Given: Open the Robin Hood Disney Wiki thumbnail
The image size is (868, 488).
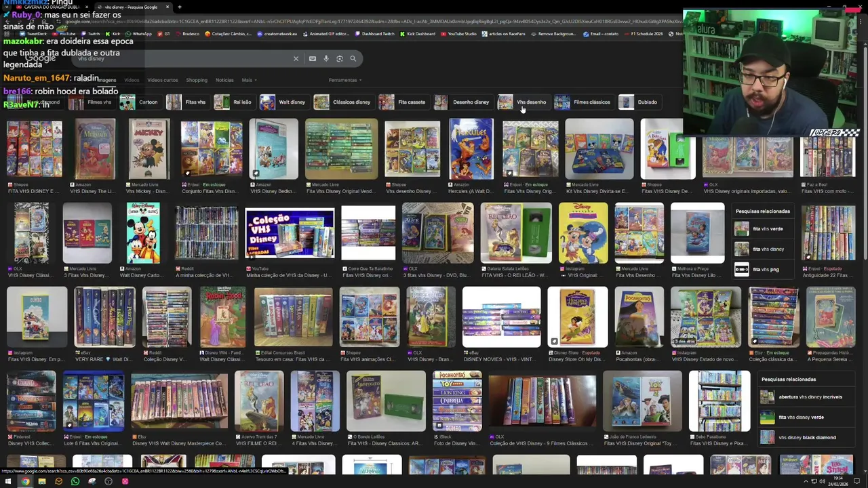Looking at the screenshot, I should pos(222,317).
